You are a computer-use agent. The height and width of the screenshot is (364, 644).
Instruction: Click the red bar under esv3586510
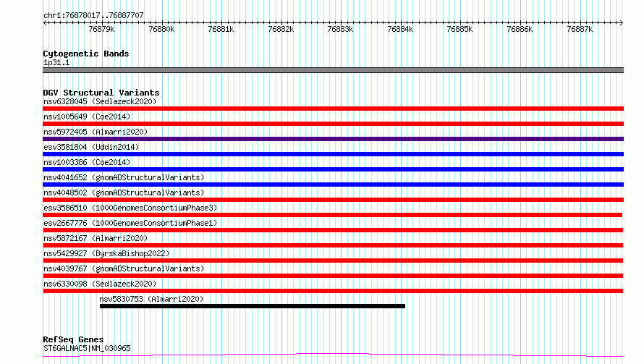click(x=332, y=215)
